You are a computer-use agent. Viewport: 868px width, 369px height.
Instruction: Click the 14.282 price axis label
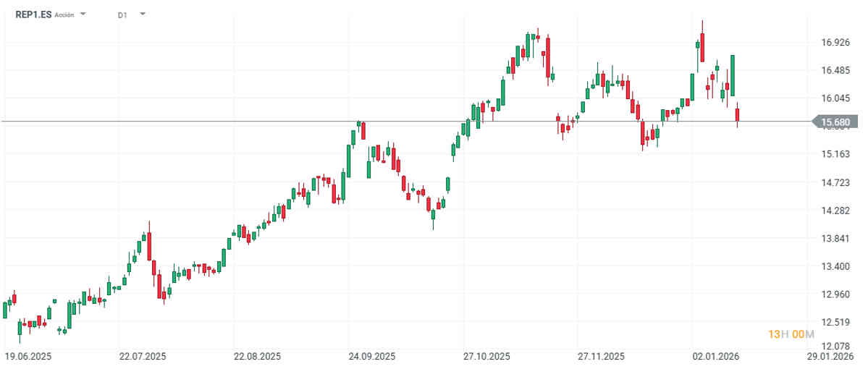(835, 211)
